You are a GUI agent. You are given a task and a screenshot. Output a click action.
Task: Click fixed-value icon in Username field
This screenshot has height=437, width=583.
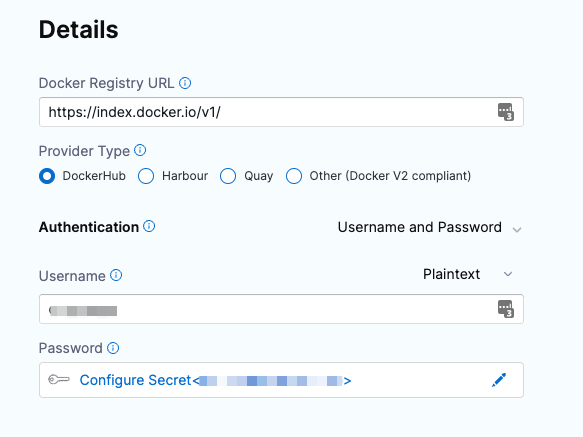pos(506,309)
